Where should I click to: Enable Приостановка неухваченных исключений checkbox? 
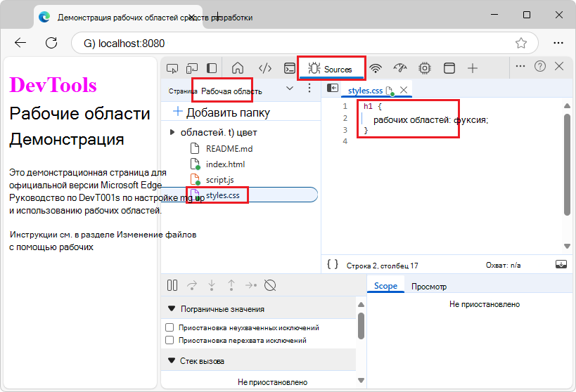169,327
